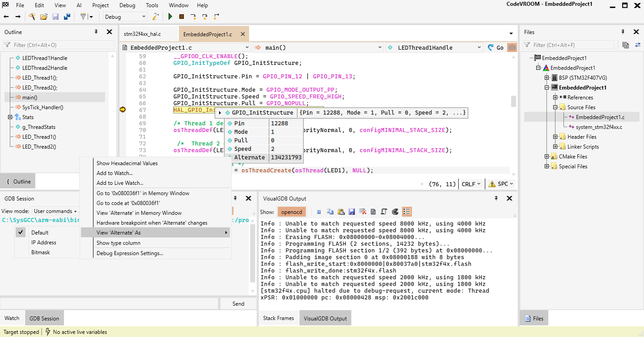Start debugging with the green play icon
This screenshot has height=337, width=644.
pyautogui.click(x=170, y=17)
